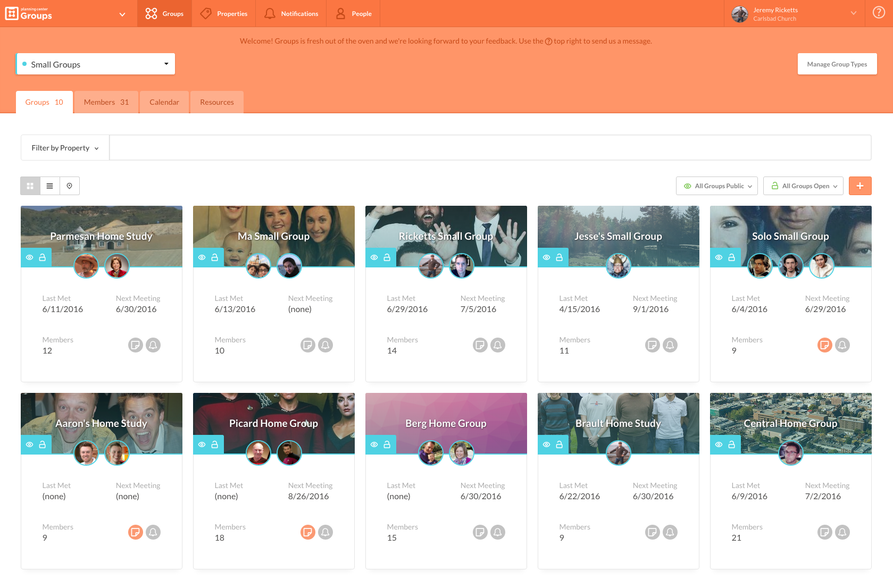Click the Notifications icon in the navbar
This screenshot has height=588, width=893.
[x=269, y=13]
